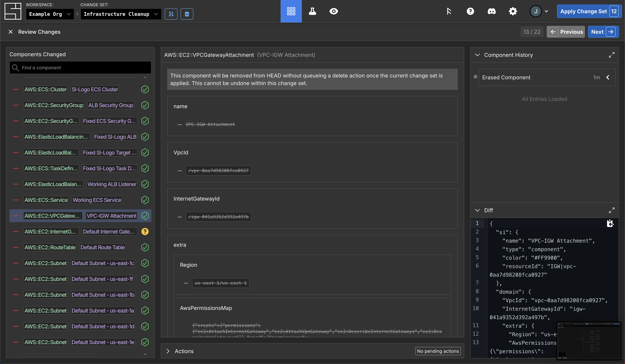Image resolution: width=625 pixels, height=364 pixels.
Task: Click Apply Change Set button
Action: tap(589, 11)
